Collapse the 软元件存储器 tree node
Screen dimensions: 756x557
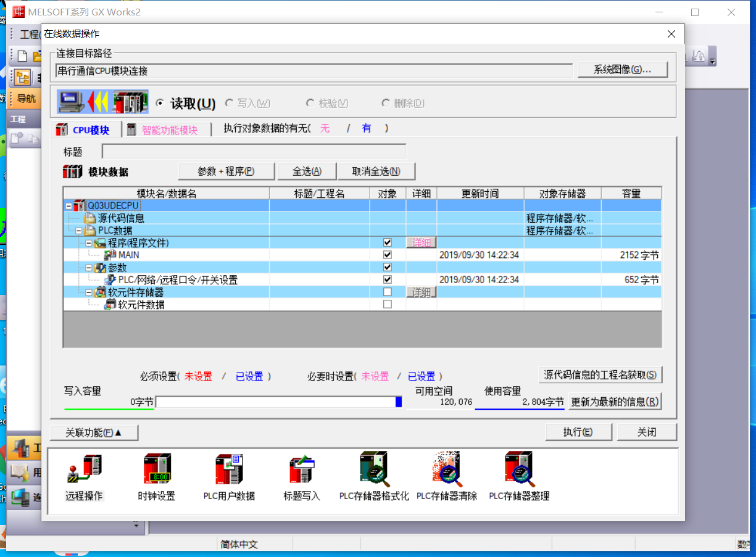(x=88, y=292)
